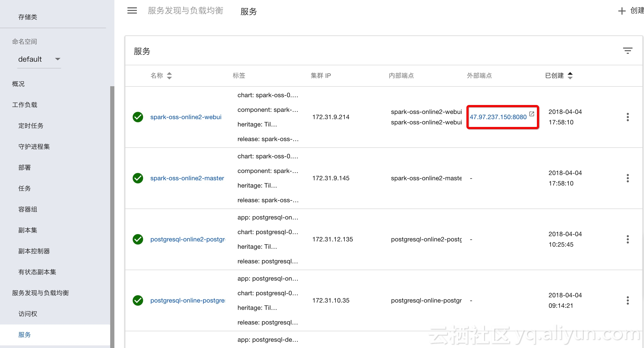
Task: Open external link icon beside 47.97.237.150:8080
Action: pyautogui.click(x=532, y=114)
